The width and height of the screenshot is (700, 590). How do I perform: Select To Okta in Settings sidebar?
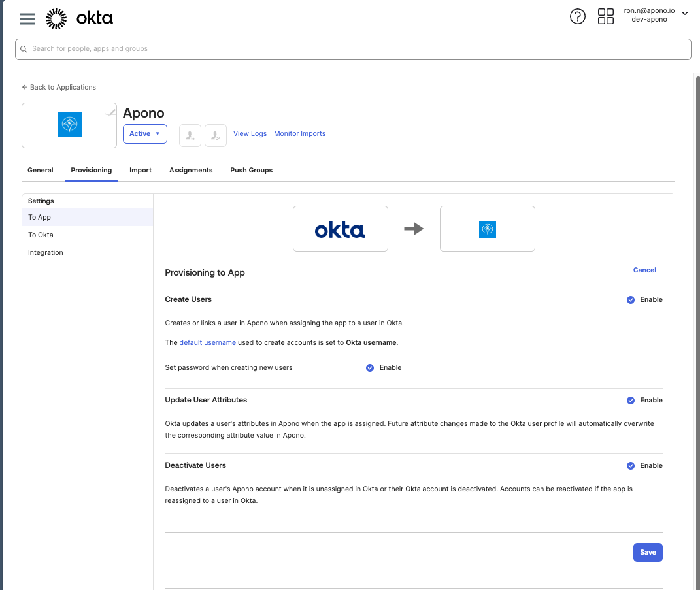point(41,235)
